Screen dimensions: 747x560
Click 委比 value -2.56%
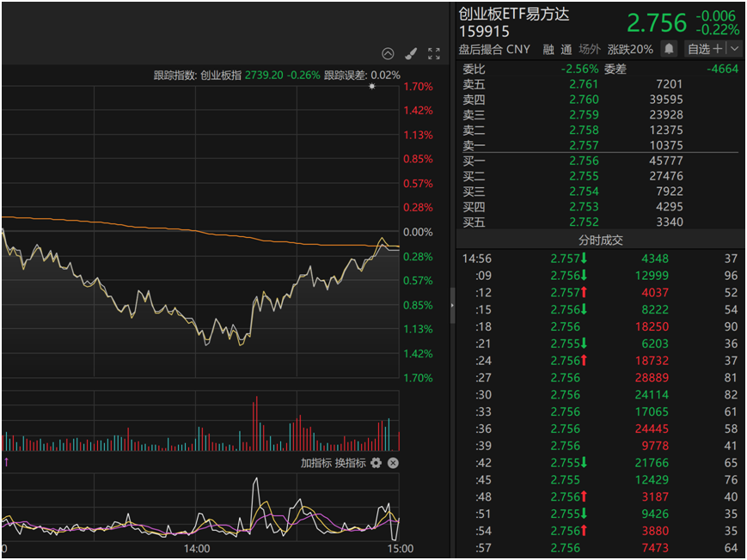tap(579, 69)
